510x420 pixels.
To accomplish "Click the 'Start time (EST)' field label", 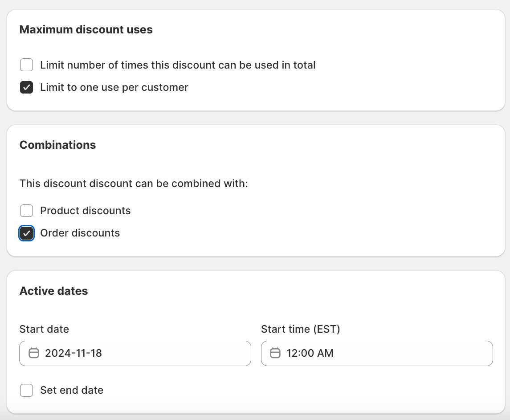I will (x=300, y=329).
